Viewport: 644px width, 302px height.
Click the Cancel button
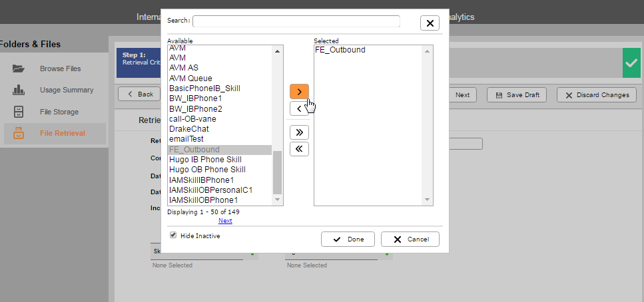[x=410, y=239]
